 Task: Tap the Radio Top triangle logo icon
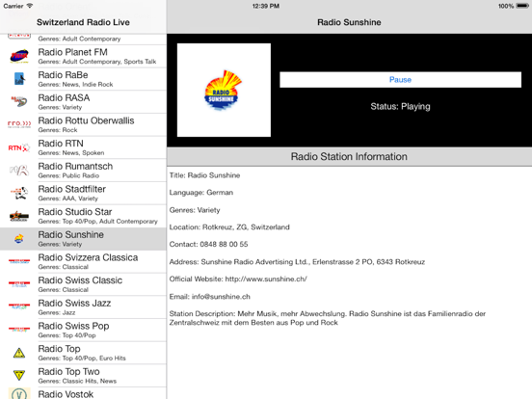[x=19, y=353]
